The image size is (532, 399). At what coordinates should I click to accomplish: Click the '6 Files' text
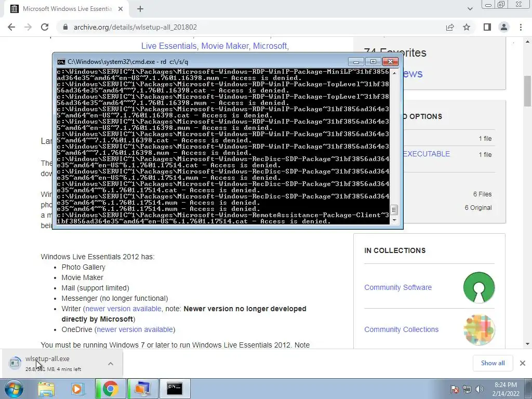coord(483,194)
